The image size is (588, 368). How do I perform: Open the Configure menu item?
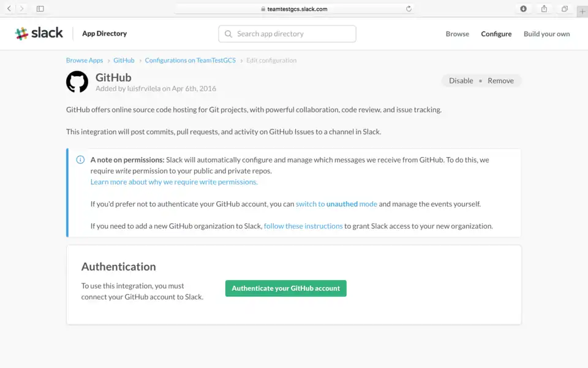[496, 34]
